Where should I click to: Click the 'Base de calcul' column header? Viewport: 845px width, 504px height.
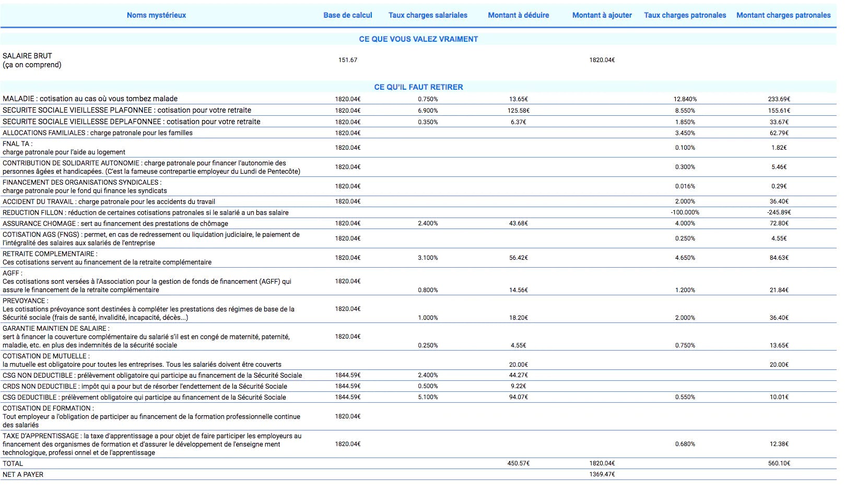point(348,15)
